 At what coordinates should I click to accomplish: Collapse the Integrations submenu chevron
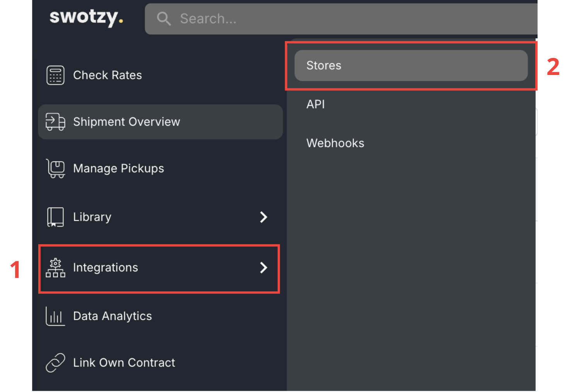pos(263,268)
